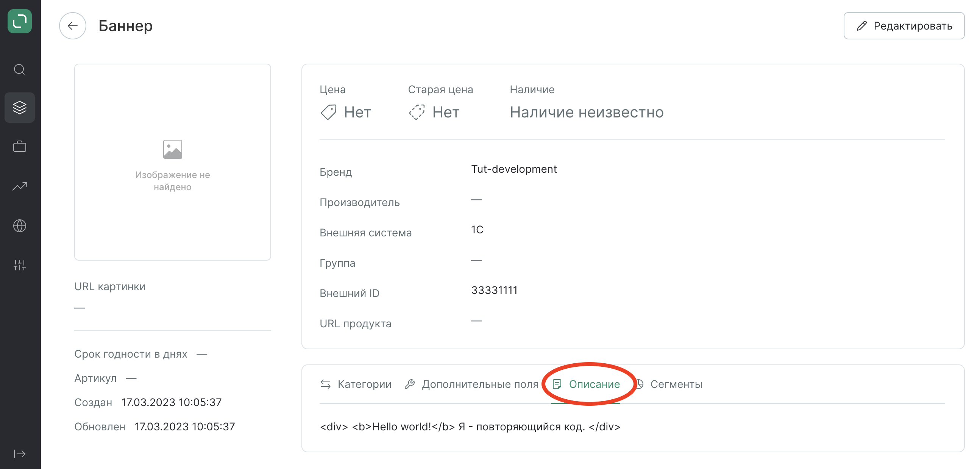The image size is (980, 469).
Task: Open the Сегменты tab
Action: coord(669,385)
